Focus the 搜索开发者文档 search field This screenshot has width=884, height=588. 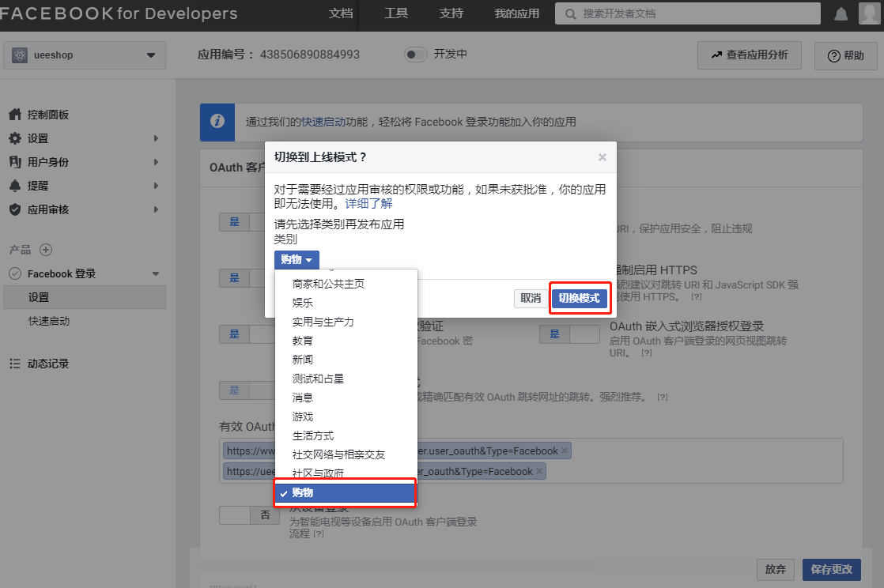(688, 13)
